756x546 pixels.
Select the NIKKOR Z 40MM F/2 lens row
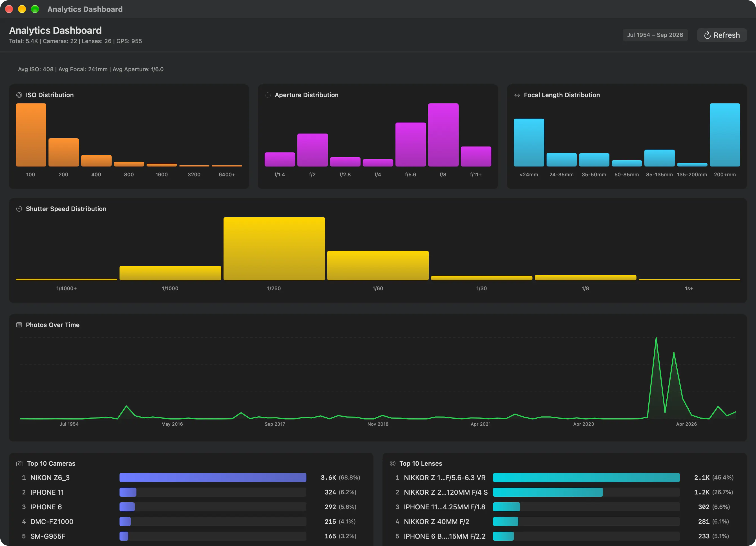click(564, 521)
